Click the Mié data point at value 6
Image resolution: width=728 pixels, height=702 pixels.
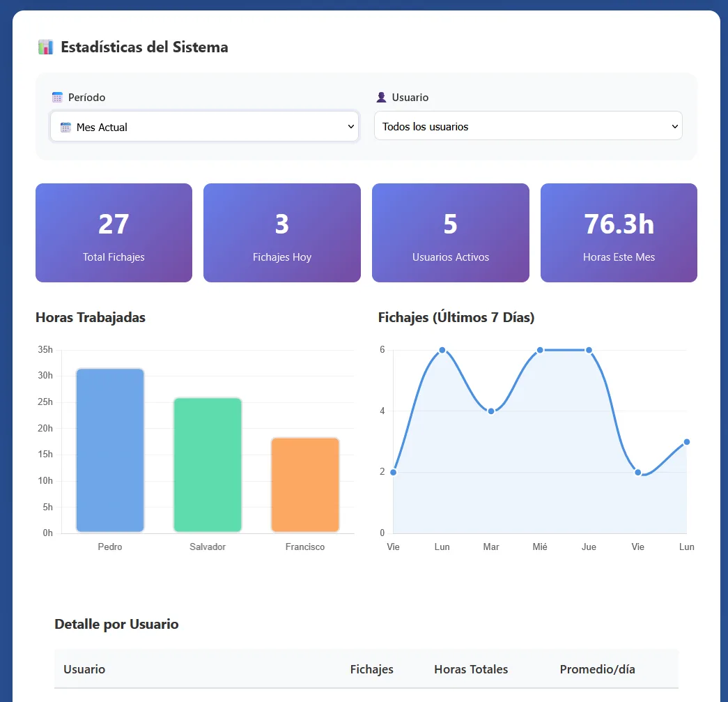pos(540,350)
